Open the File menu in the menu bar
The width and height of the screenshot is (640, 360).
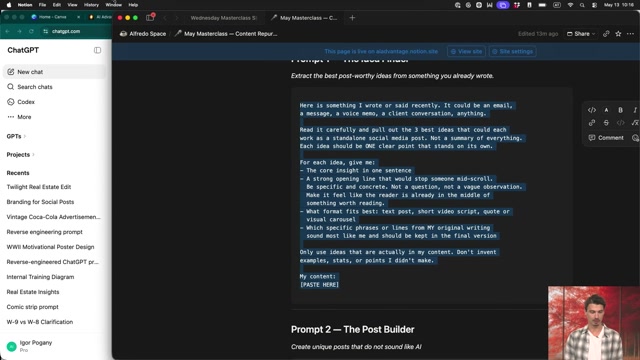click(42, 5)
